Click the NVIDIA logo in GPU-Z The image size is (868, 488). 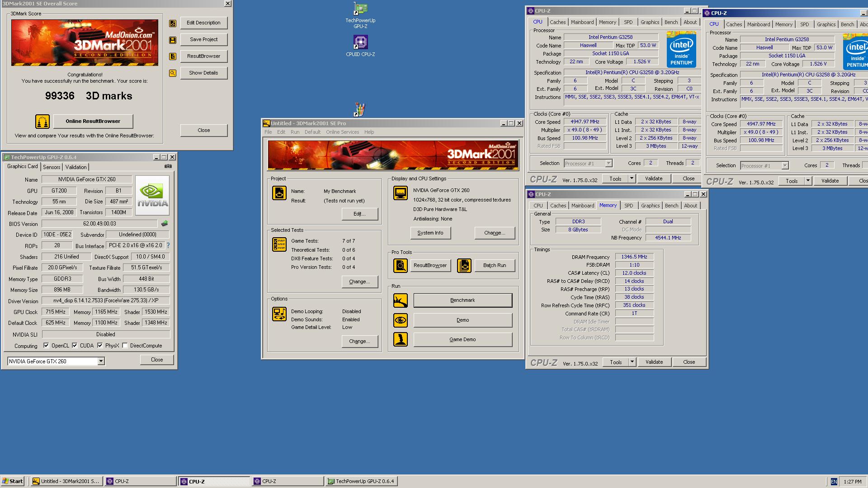[152, 195]
